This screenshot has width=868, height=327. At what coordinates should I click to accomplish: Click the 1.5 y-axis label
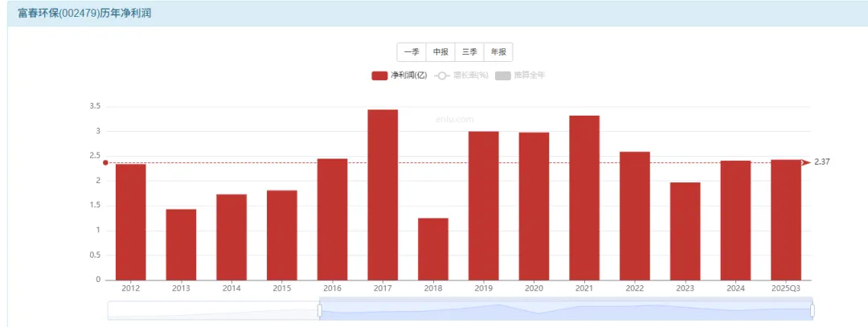click(95, 205)
